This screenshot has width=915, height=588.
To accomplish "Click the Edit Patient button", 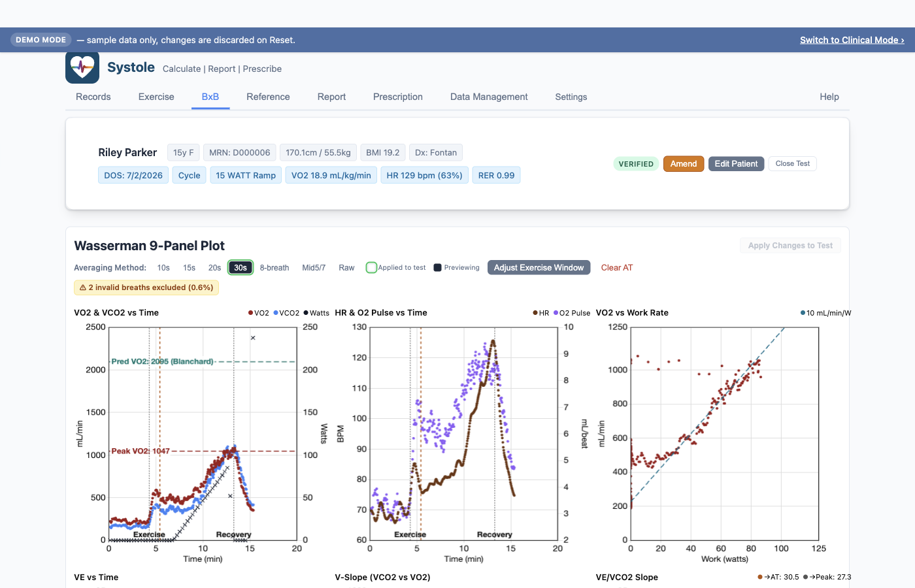I will tap(736, 164).
